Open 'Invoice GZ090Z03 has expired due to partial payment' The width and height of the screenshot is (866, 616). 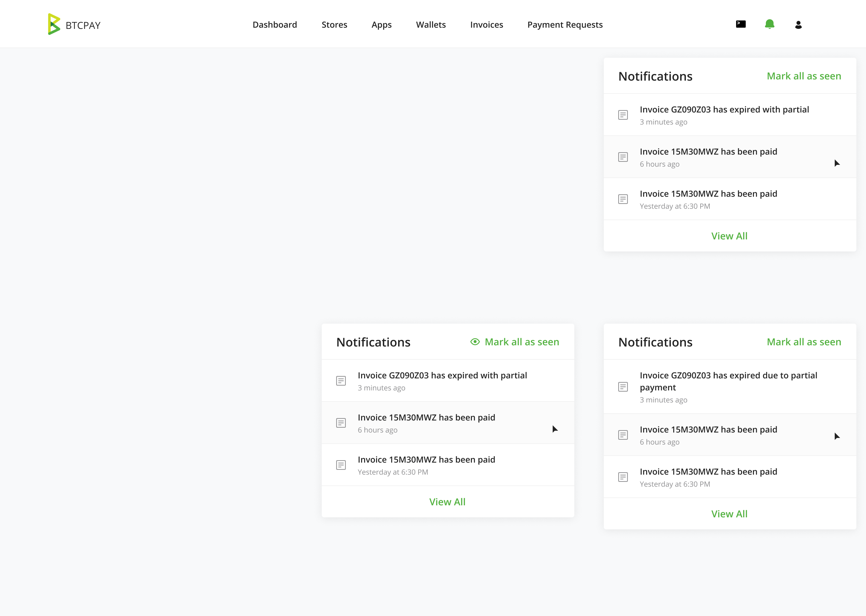[x=730, y=387]
